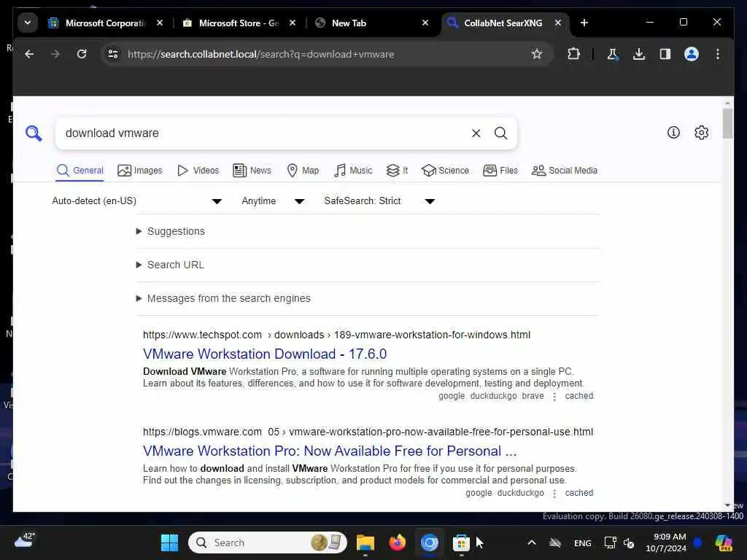Open a new browser tab

(x=584, y=23)
